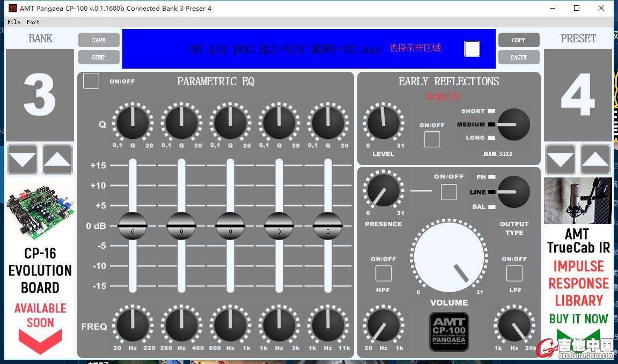Enable the Early Reflections on/off checkbox

pyautogui.click(x=432, y=139)
